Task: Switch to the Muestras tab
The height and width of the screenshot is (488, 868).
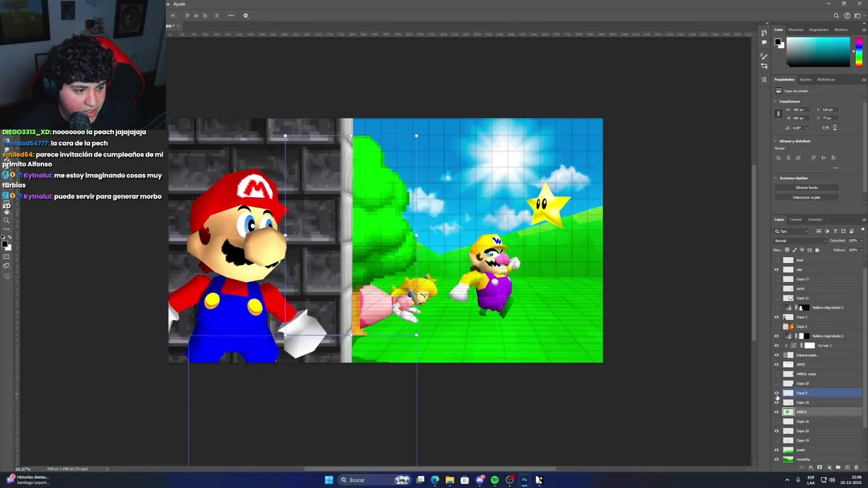Action: tap(796, 30)
